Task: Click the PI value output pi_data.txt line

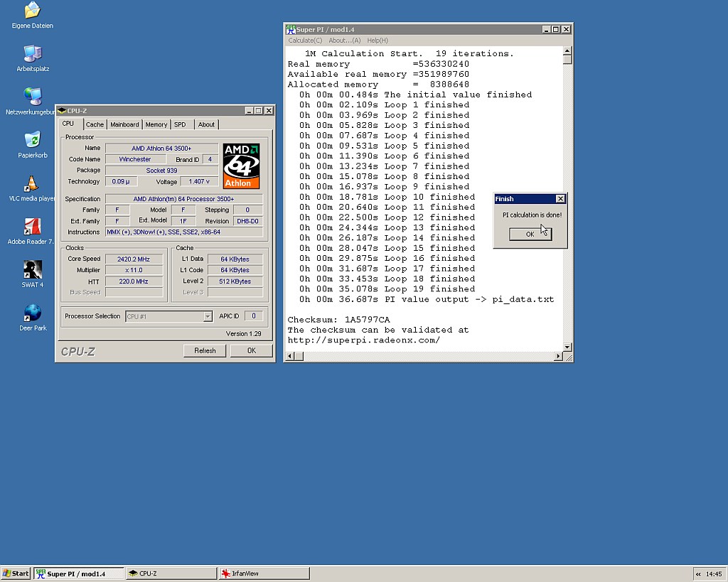Action: click(x=427, y=299)
